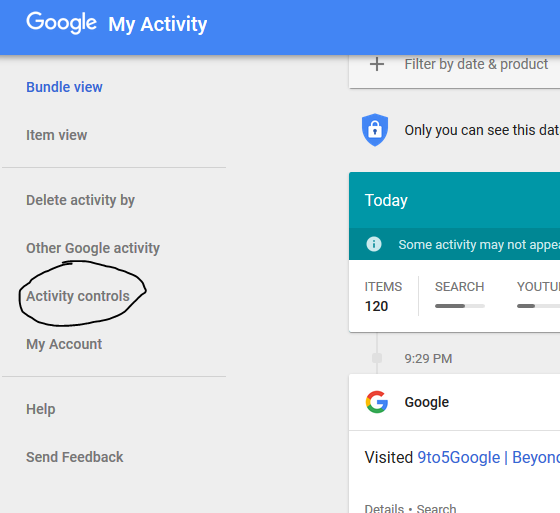
Task: Click the info icon in Today banner
Action: point(374,244)
